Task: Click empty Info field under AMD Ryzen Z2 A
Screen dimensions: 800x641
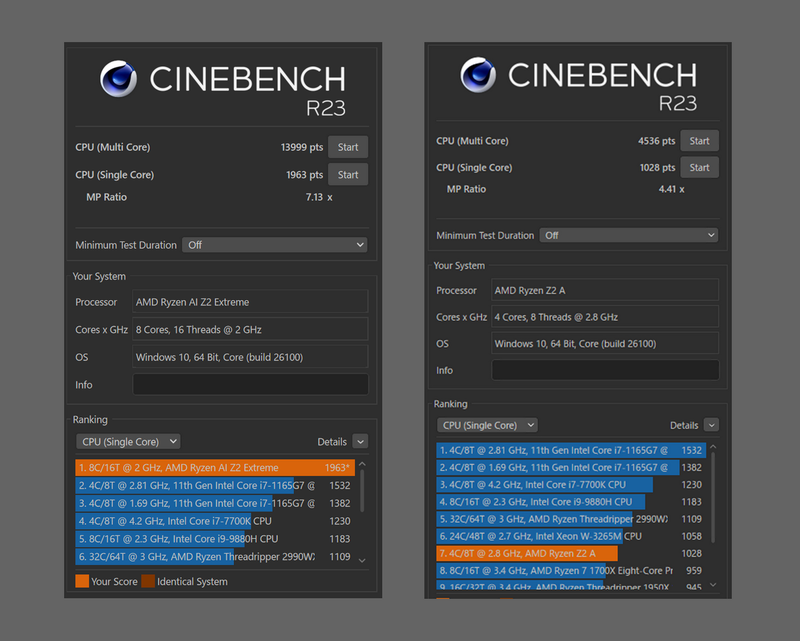Action: click(605, 370)
